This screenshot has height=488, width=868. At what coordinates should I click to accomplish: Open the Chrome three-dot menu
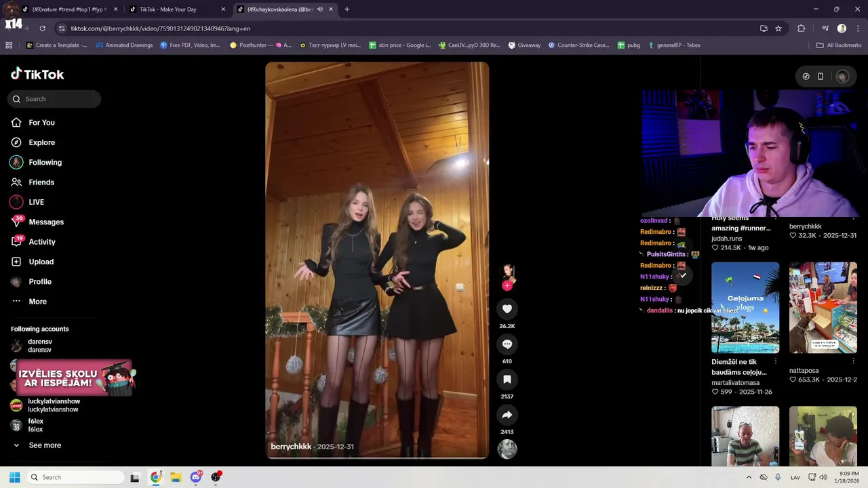pyautogui.click(x=857, y=28)
